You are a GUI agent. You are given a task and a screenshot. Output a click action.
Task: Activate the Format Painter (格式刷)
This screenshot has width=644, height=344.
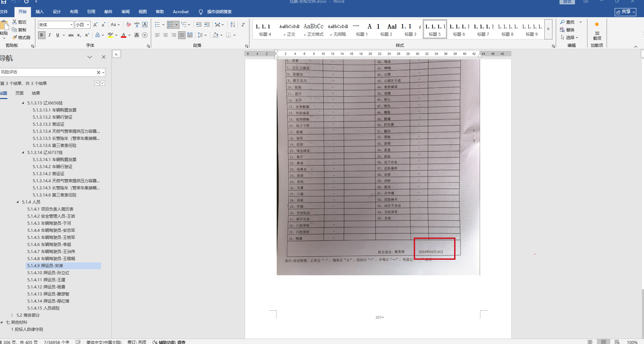(x=21, y=37)
